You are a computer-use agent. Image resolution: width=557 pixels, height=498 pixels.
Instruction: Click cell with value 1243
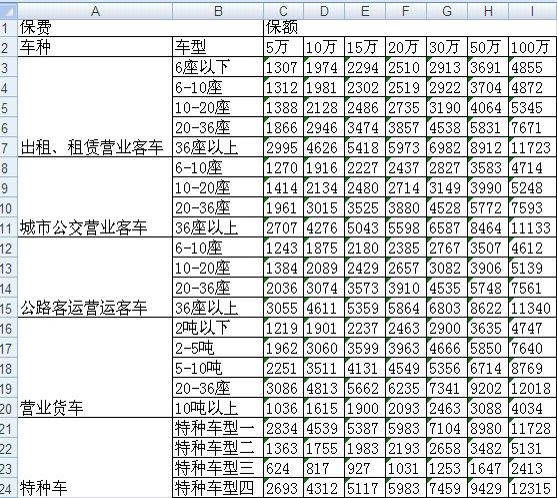click(283, 248)
